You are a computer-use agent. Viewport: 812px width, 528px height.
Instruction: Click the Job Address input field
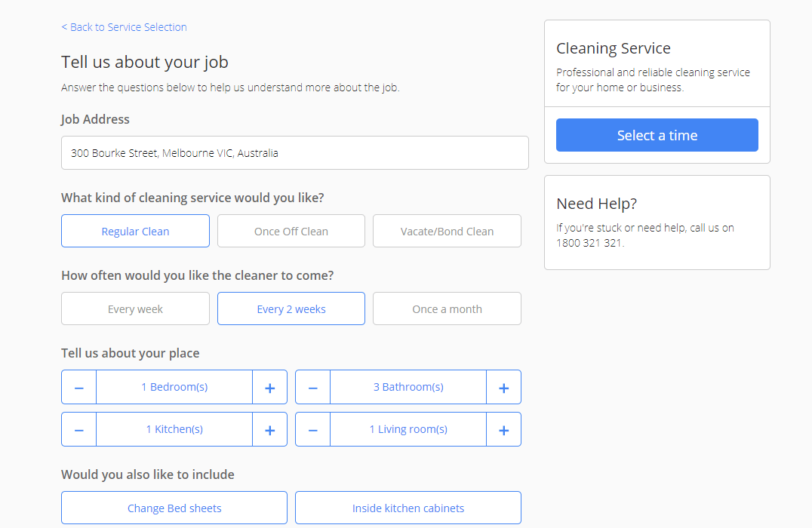pos(294,152)
